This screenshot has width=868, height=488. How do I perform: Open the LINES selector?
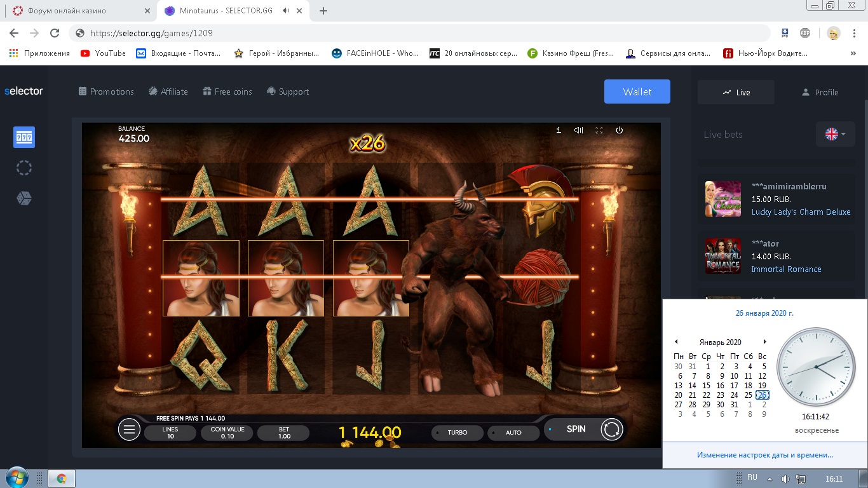[x=170, y=433]
